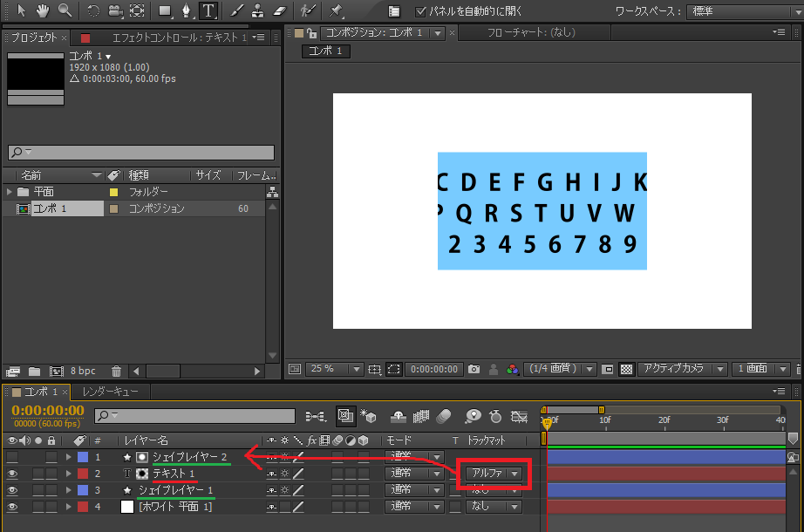Open the アルファ track matte dropdown
Image resolution: width=804 pixels, height=532 pixels.
pyautogui.click(x=494, y=473)
